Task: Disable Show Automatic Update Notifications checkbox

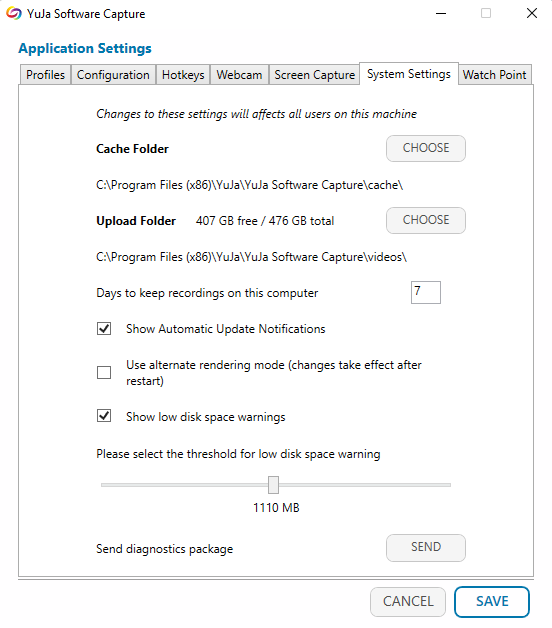Action: pos(104,329)
